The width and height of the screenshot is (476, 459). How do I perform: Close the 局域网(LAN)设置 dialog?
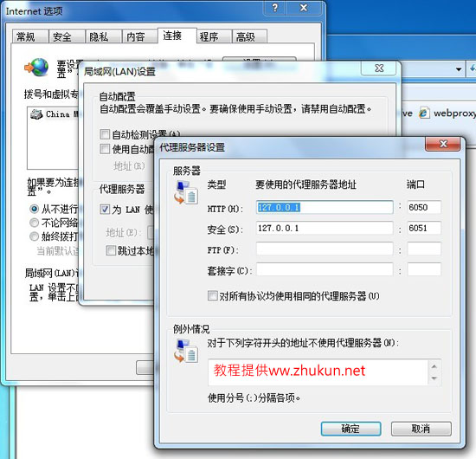(378, 68)
